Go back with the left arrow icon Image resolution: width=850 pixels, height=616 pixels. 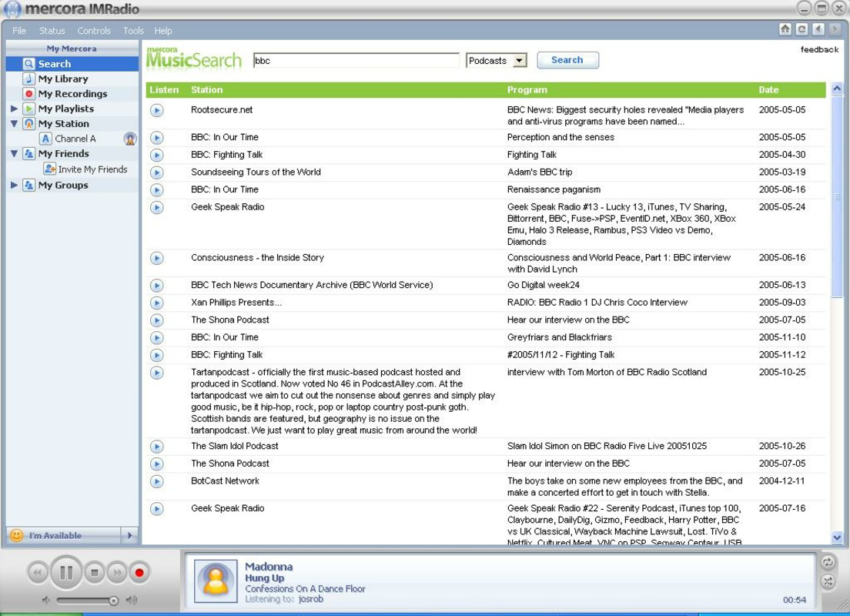pyautogui.click(x=818, y=29)
